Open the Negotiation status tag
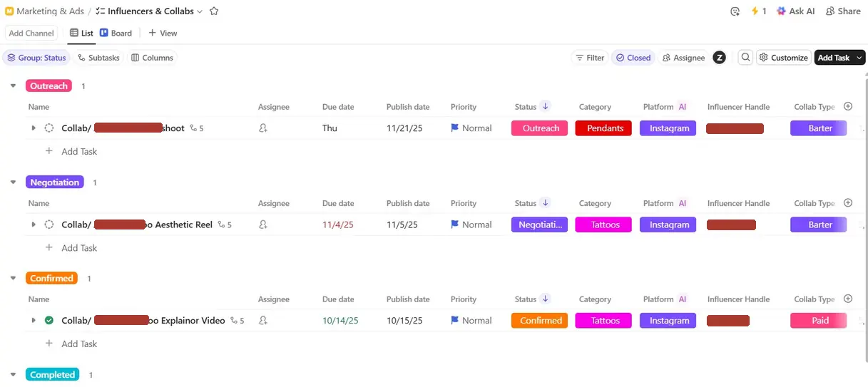 [x=539, y=225]
